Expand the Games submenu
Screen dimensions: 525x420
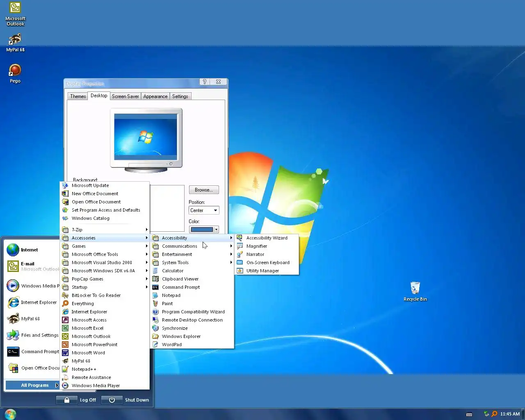point(105,246)
